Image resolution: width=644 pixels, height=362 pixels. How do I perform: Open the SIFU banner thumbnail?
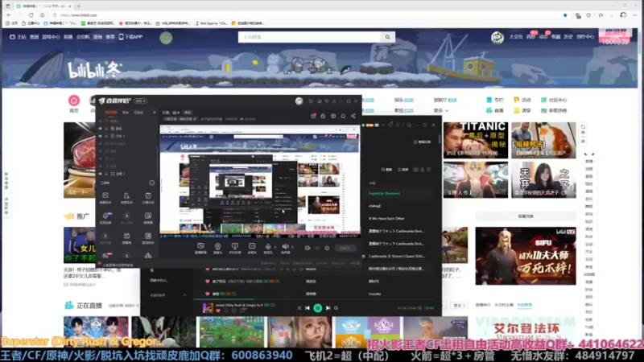[x=526, y=256]
